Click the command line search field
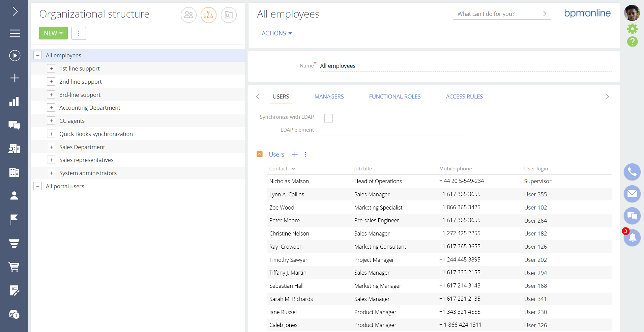644x332 pixels. (x=497, y=14)
